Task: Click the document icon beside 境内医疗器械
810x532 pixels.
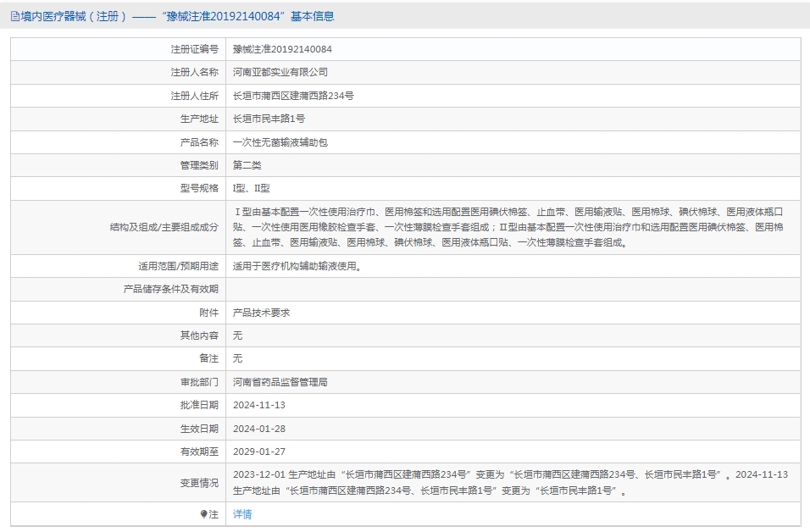Action: click(15, 17)
